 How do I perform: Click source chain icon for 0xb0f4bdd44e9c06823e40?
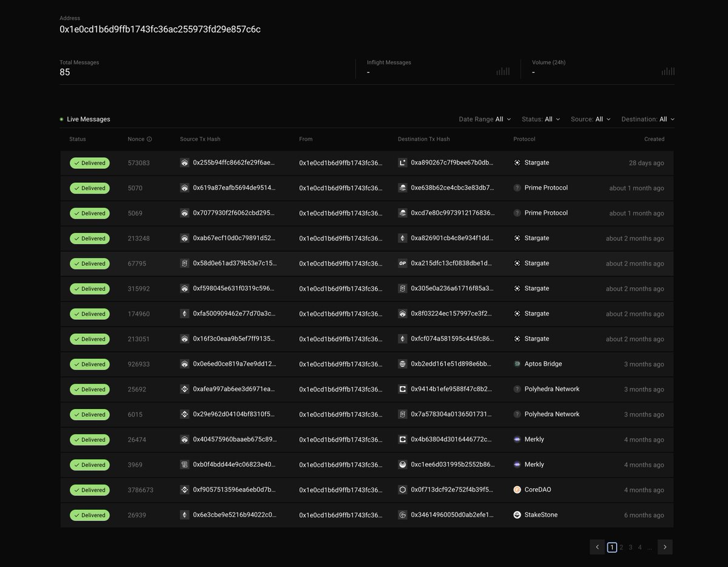(x=184, y=464)
